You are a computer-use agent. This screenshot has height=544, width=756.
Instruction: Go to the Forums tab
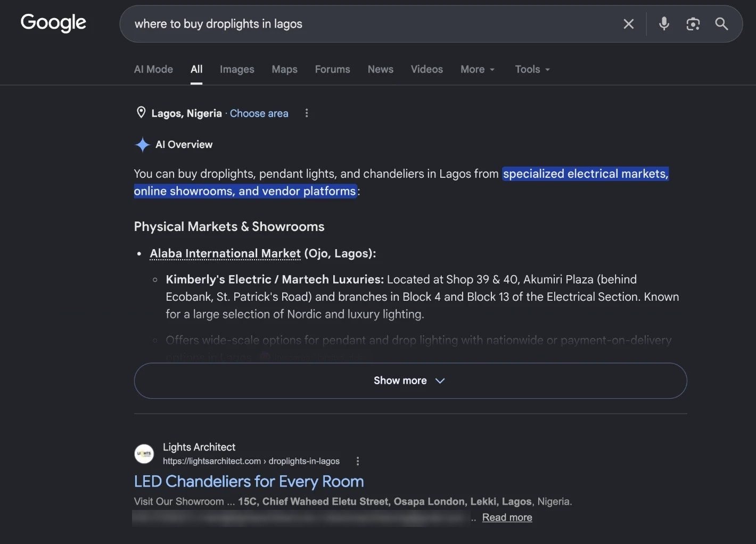click(332, 69)
